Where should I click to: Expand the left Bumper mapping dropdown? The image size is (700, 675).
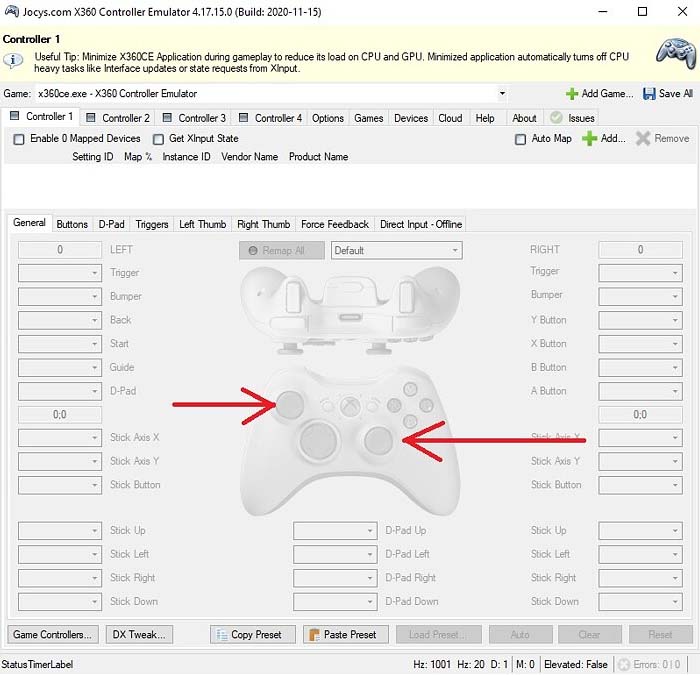click(x=60, y=296)
